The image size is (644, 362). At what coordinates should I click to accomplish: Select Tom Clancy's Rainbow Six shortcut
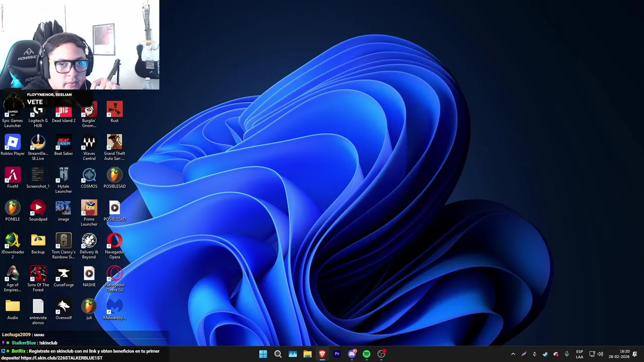coord(63,245)
